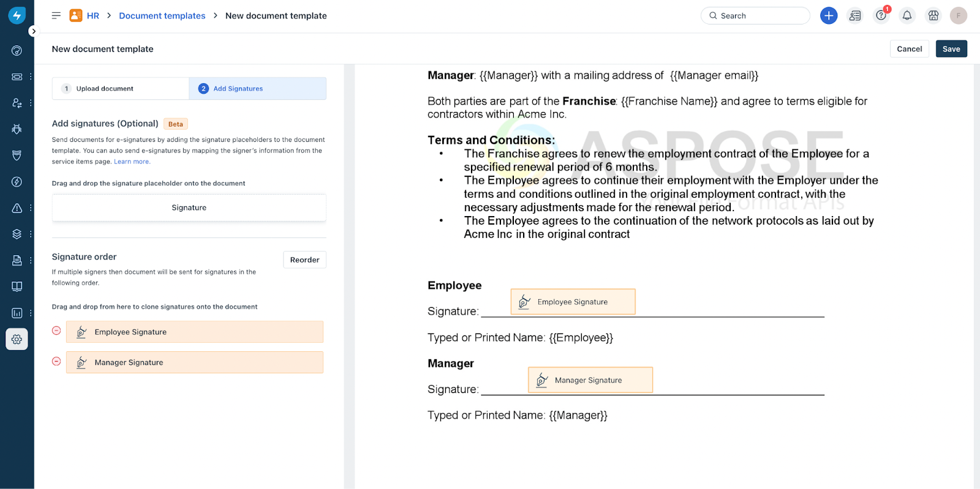Go to HR breadcrumb

coord(93,16)
